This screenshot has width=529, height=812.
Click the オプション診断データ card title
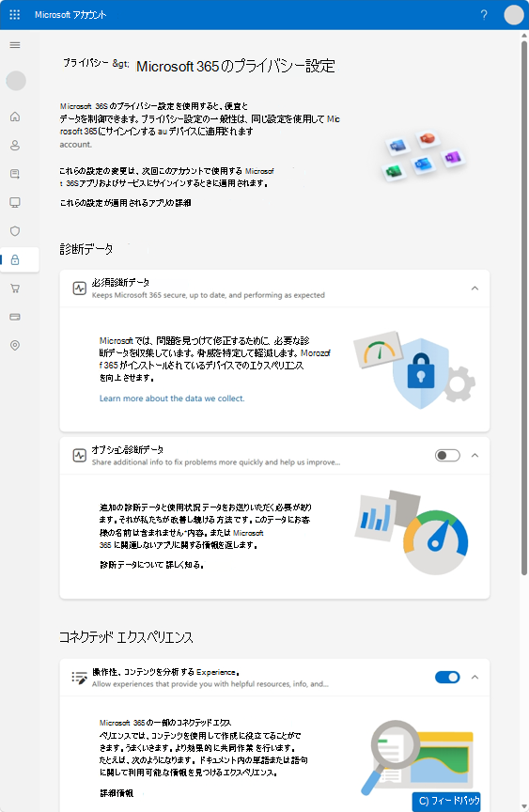pos(128,449)
